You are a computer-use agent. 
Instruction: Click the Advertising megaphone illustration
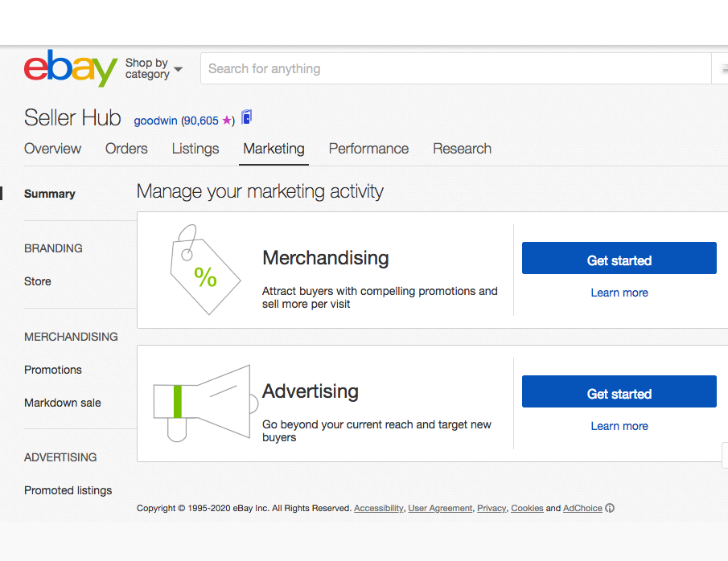[x=205, y=403]
